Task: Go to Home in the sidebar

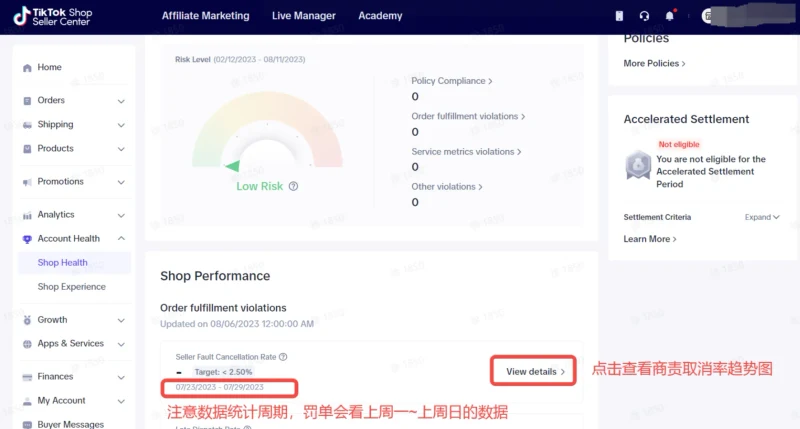Action: click(49, 67)
